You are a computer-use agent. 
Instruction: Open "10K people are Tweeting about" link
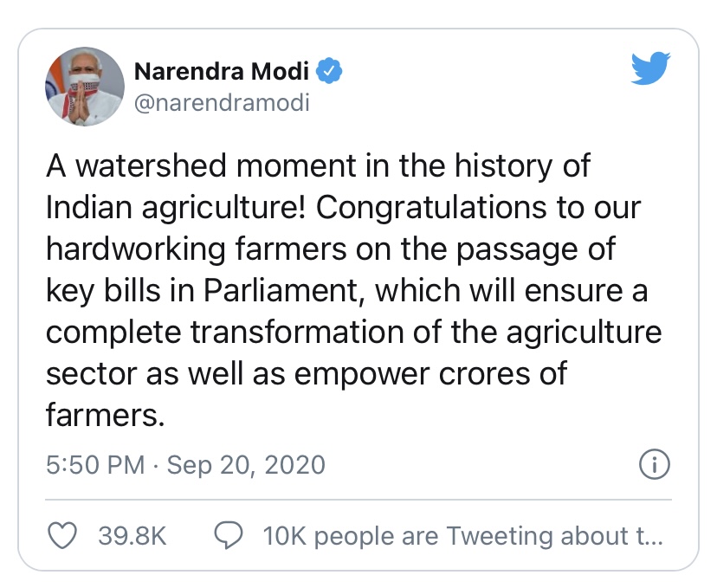click(463, 536)
